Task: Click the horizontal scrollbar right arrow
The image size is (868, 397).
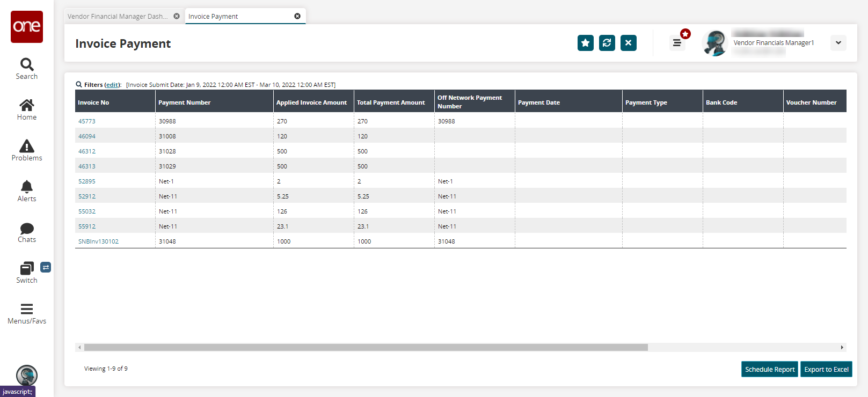Action: point(842,348)
